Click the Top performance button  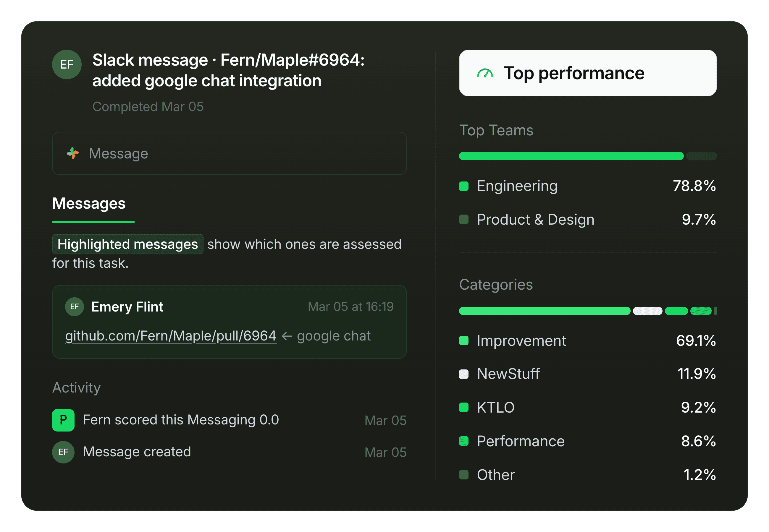[588, 73]
